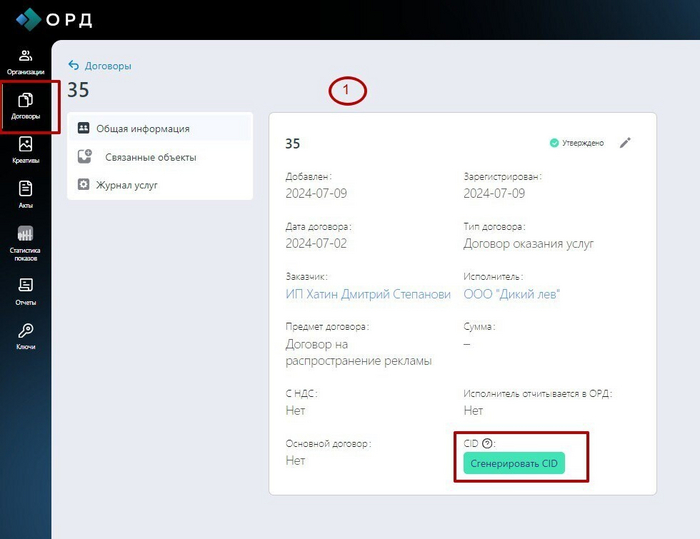The image size is (700, 539).
Task: Click the CID help question-mark icon
Action: click(487, 443)
